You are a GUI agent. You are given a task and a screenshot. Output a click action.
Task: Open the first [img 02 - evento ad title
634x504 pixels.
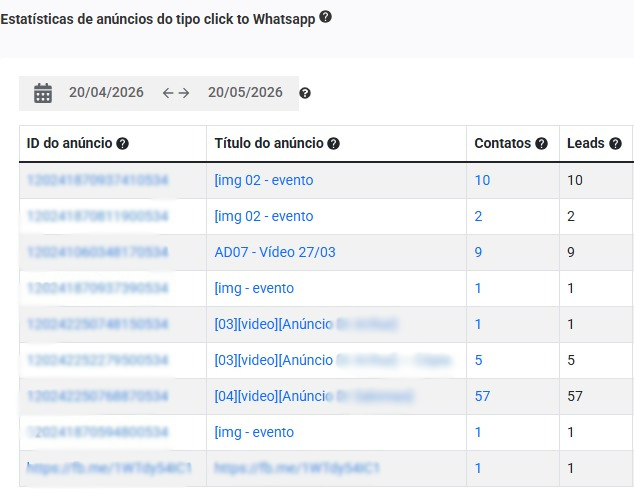coord(264,180)
